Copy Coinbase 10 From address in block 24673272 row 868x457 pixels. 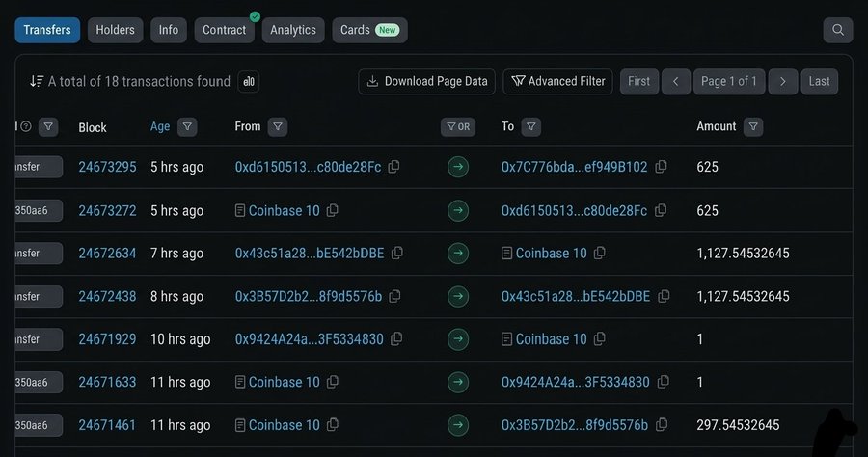(332, 210)
